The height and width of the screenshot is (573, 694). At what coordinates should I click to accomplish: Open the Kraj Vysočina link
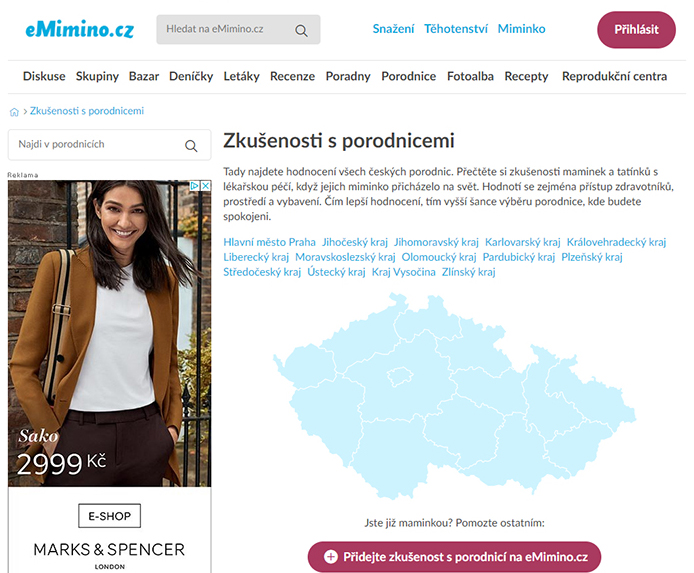pyautogui.click(x=404, y=272)
